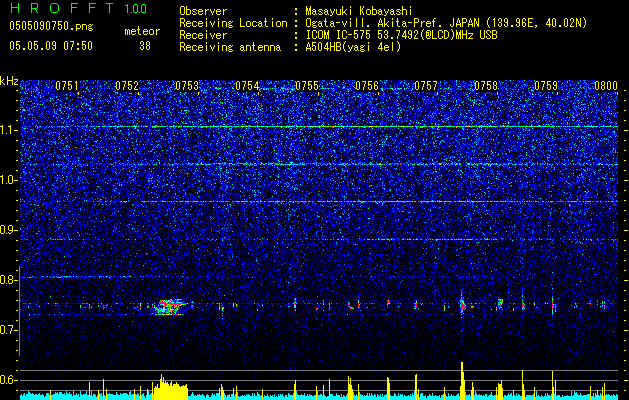This screenshot has width=629, height=400.
Task: Click the 0752 time marker
Action: tap(127, 86)
